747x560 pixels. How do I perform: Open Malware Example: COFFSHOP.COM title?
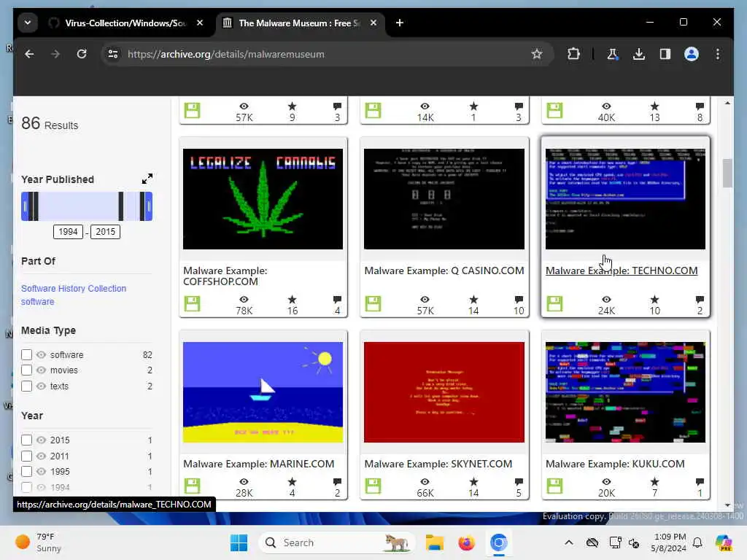coord(225,276)
